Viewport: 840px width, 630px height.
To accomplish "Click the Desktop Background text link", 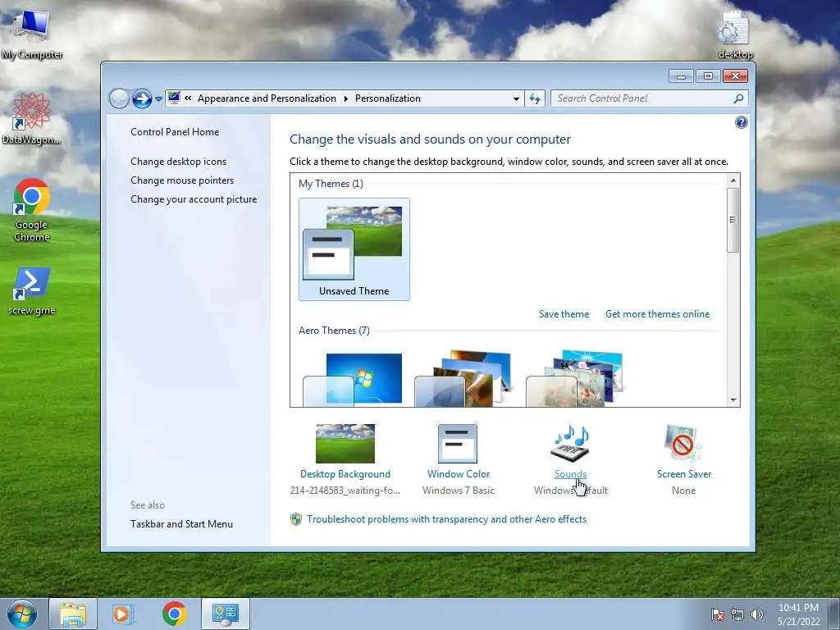I will coord(345,474).
